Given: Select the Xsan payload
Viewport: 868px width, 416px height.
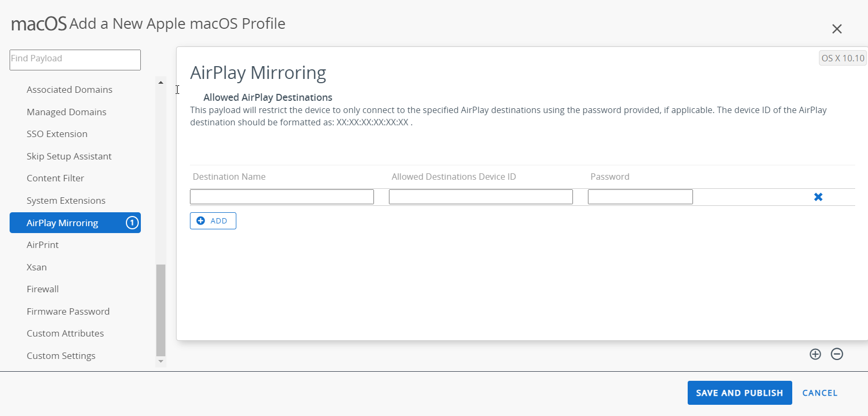Looking at the screenshot, I should (37, 267).
